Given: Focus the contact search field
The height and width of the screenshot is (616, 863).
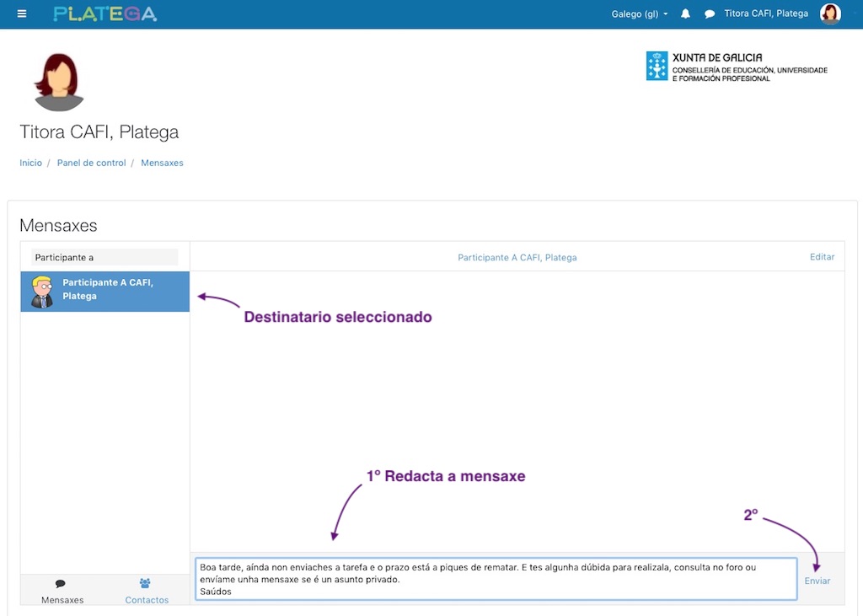Looking at the screenshot, I should coord(105,257).
